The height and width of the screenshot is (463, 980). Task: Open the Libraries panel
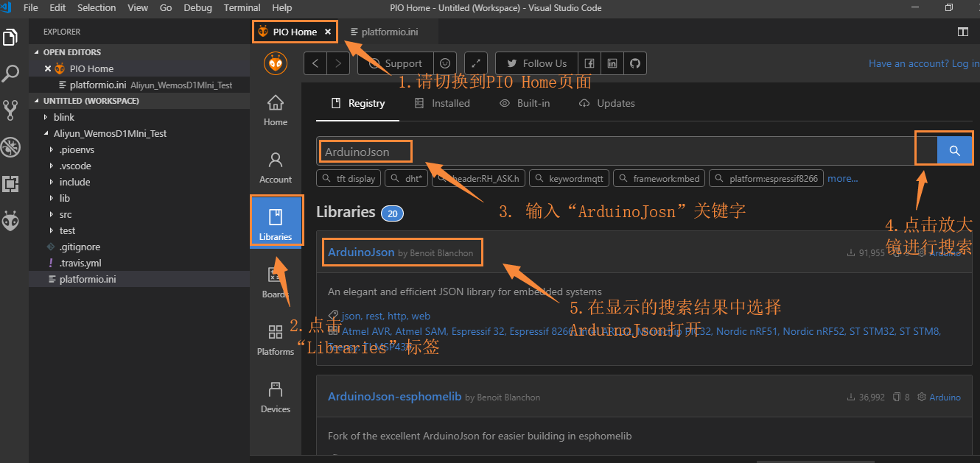coord(275,220)
